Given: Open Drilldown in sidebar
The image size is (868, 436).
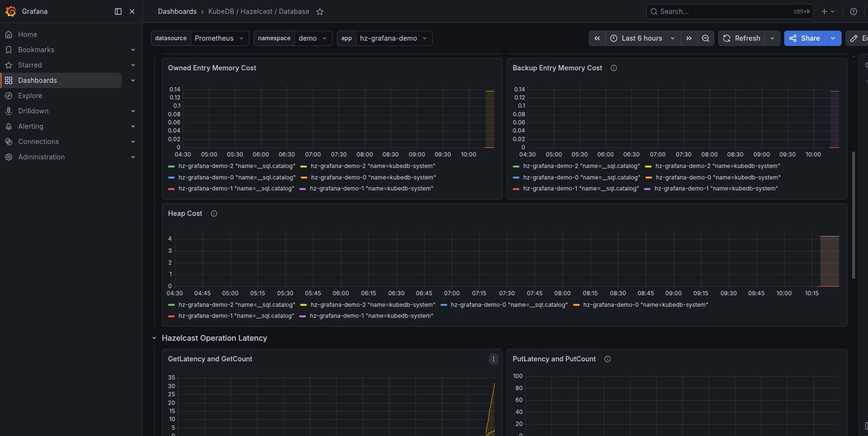Looking at the screenshot, I should pyautogui.click(x=33, y=111).
